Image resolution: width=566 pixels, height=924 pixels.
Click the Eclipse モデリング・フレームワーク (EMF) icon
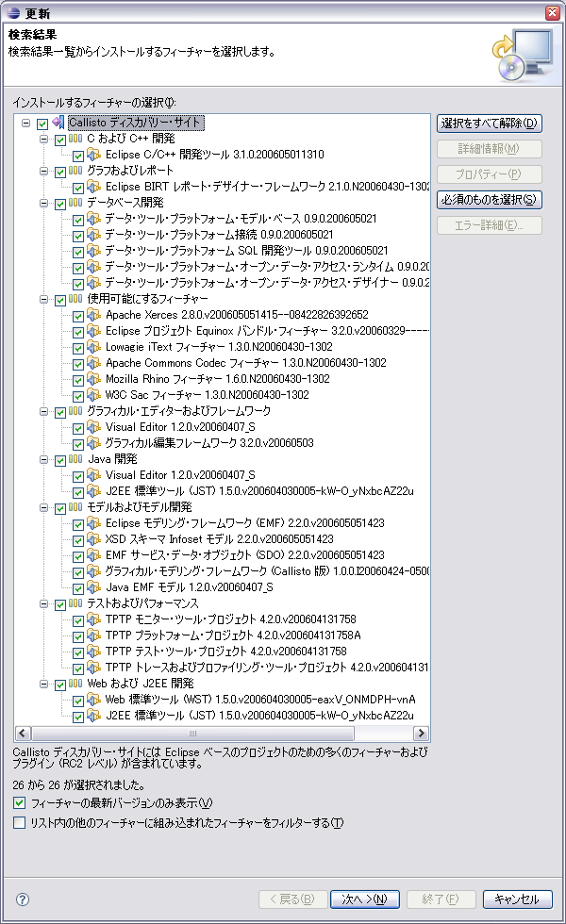93,522
